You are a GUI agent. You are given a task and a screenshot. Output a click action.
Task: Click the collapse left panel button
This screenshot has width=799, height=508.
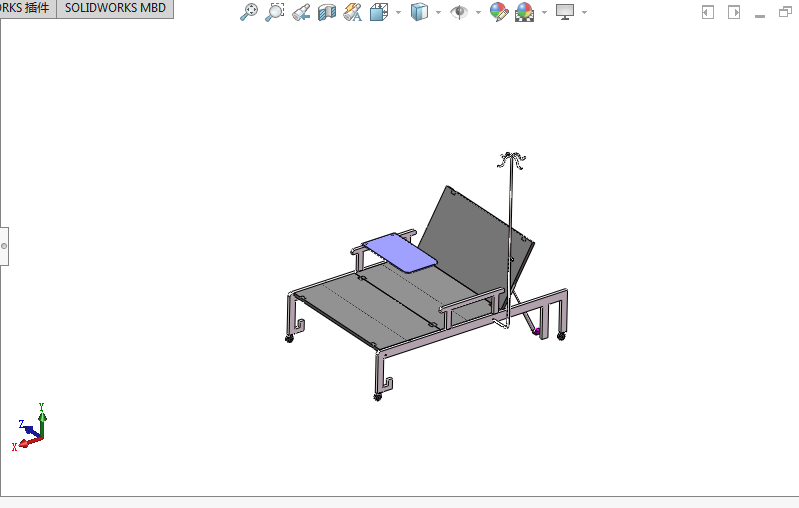pyautogui.click(x=708, y=12)
